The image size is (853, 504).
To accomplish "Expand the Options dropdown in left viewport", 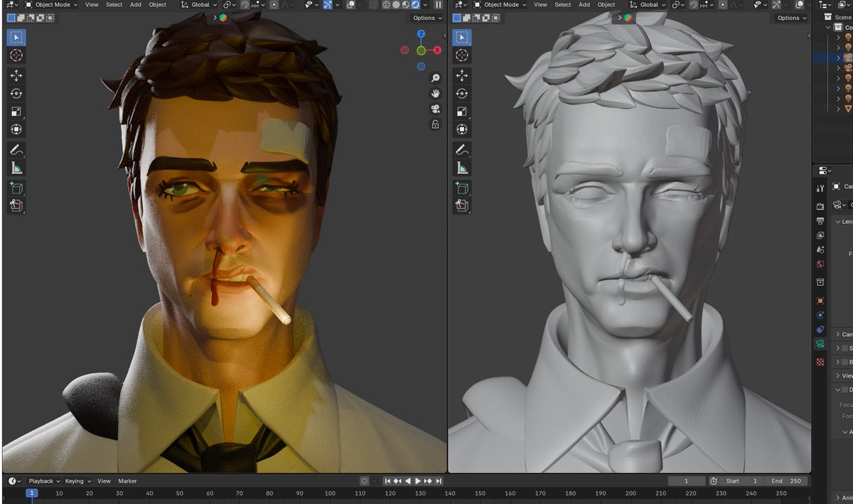I will (427, 18).
